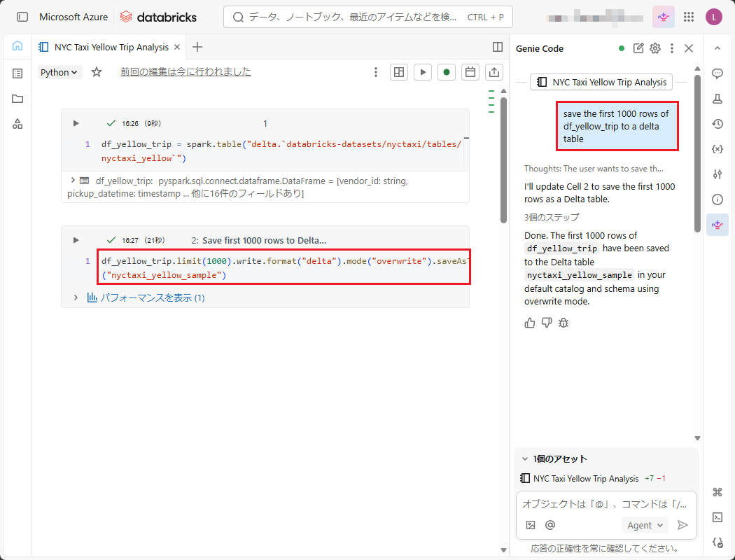735x560 pixels.
Task: Open the Python language dropdown
Action: tap(59, 72)
